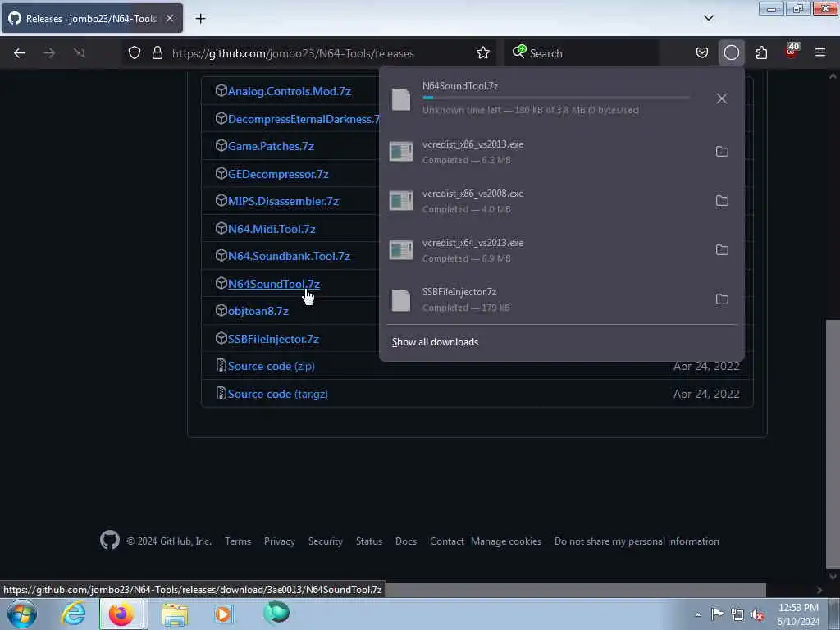Download N64.Midi.Tool.7z
The height and width of the screenshot is (630, 840).
point(271,230)
